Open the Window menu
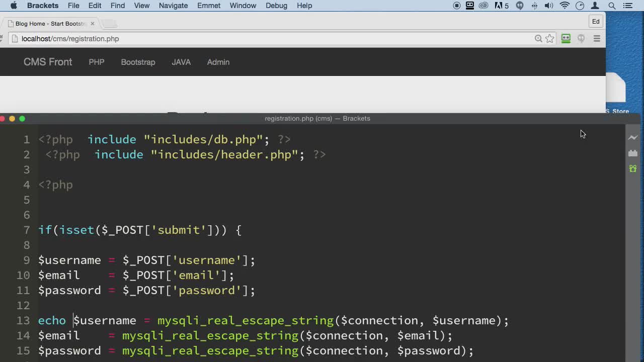The image size is (644, 362). [x=243, y=6]
